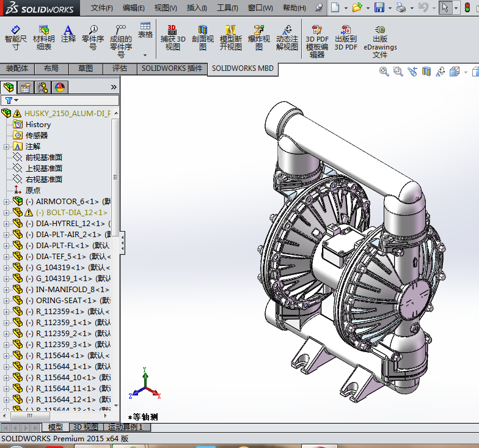479x448 pixels.
Task: Open the 编辑(E) menu
Action: click(x=133, y=8)
